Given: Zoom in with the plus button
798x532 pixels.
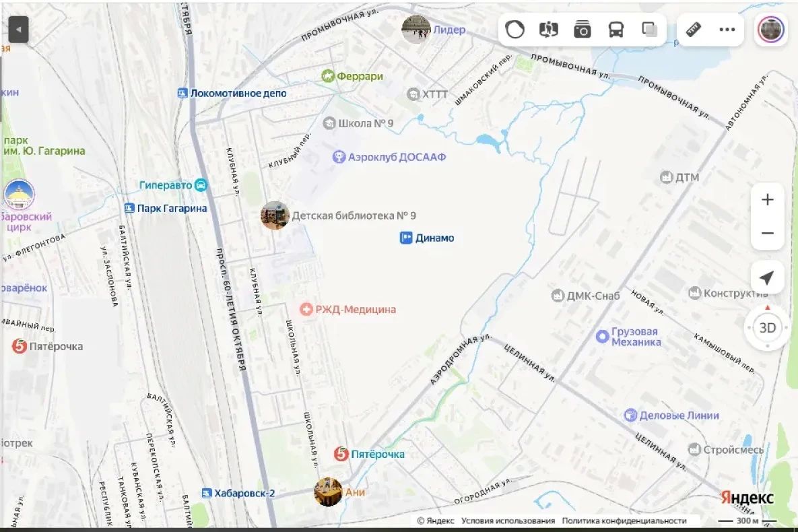Looking at the screenshot, I should (767, 199).
